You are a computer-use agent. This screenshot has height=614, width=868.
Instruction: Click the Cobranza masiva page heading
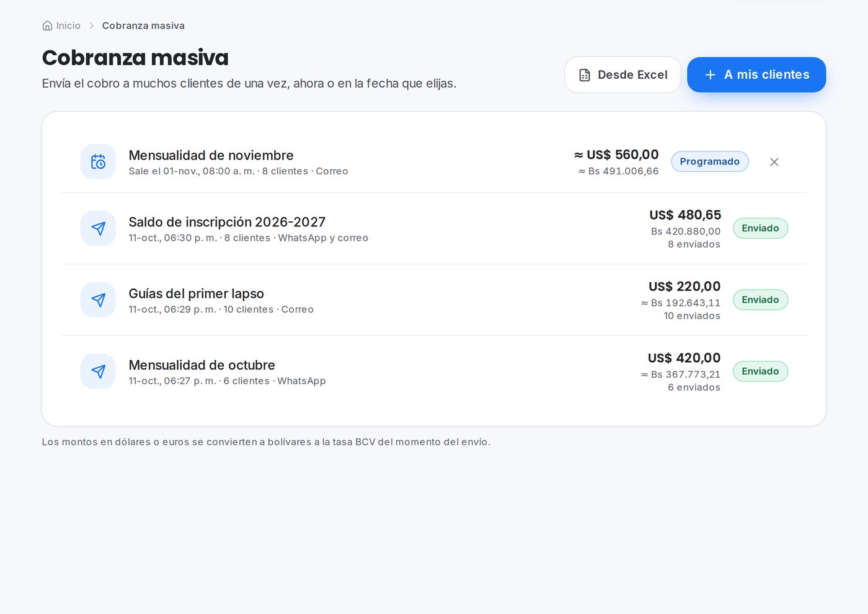[x=135, y=58]
